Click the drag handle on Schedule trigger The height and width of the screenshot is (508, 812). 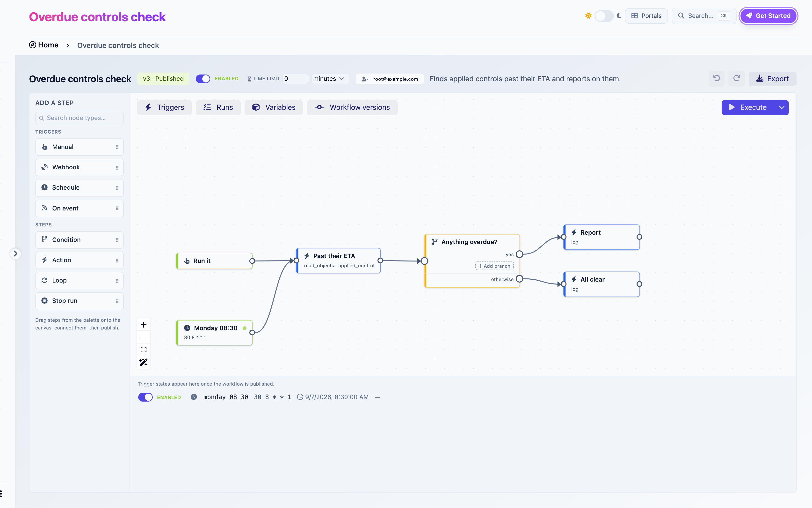coord(117,188)
